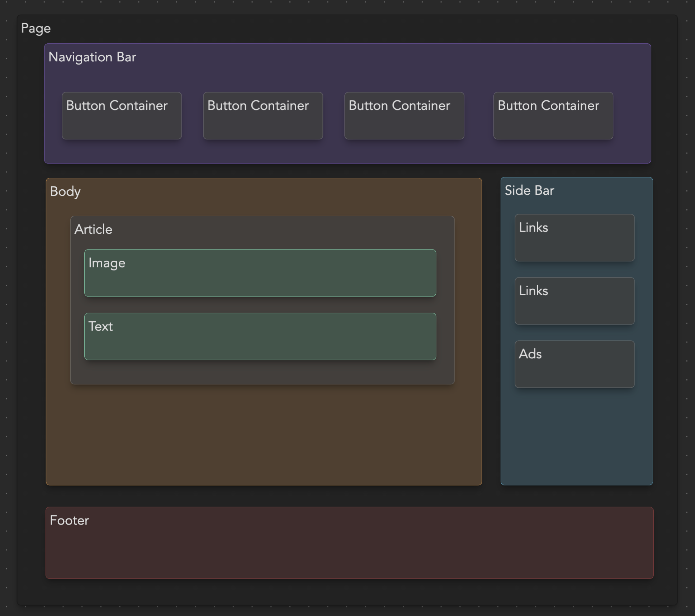Select the Body container label
The height and width of the screenshot is (616, 695).
[x=65, y=191]
